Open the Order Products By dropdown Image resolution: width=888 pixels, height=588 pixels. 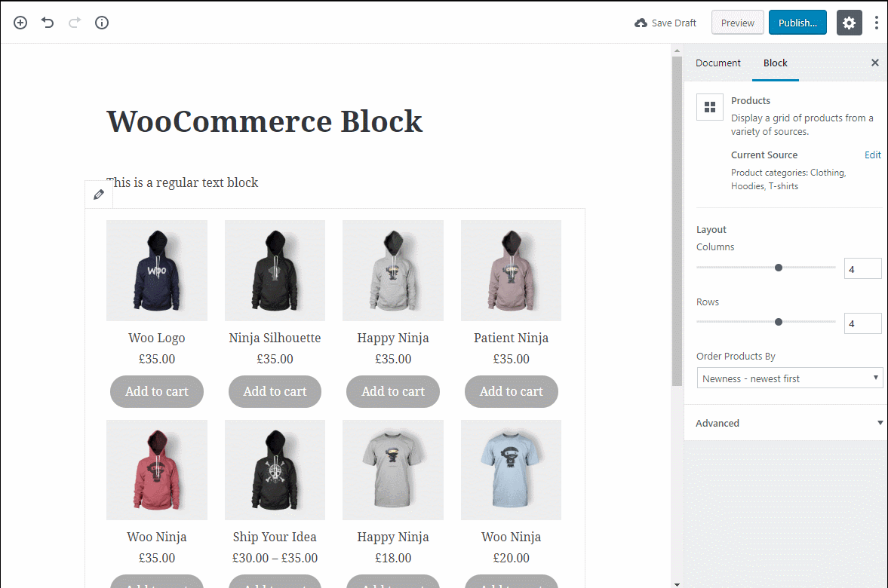click(789, 378)
